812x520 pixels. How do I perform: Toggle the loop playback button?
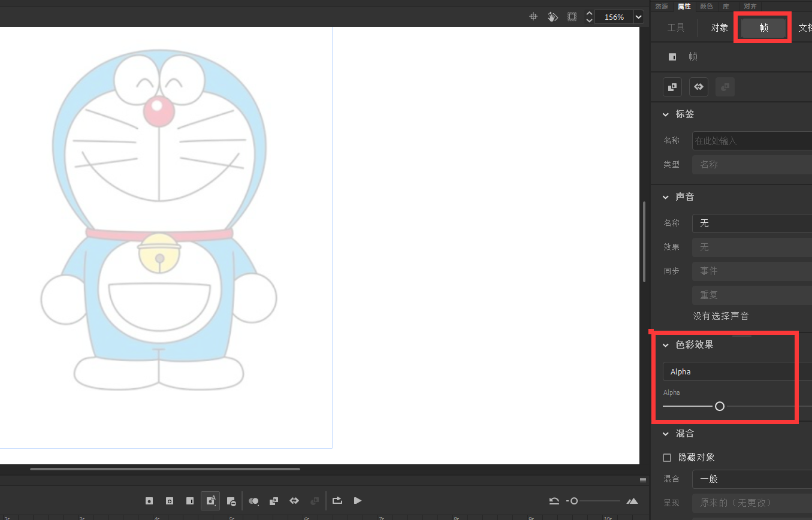[337, 501]
